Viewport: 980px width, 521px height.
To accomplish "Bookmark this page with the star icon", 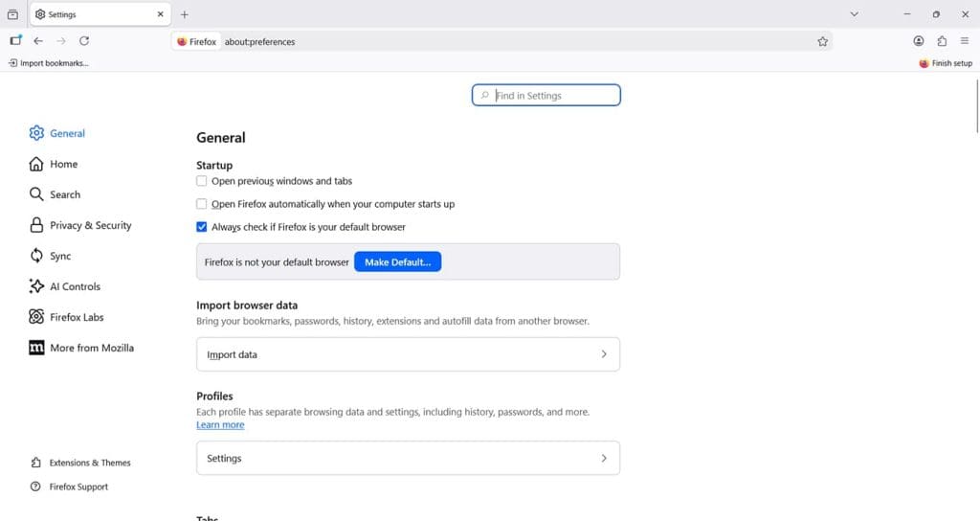I will tap(822, 41).
